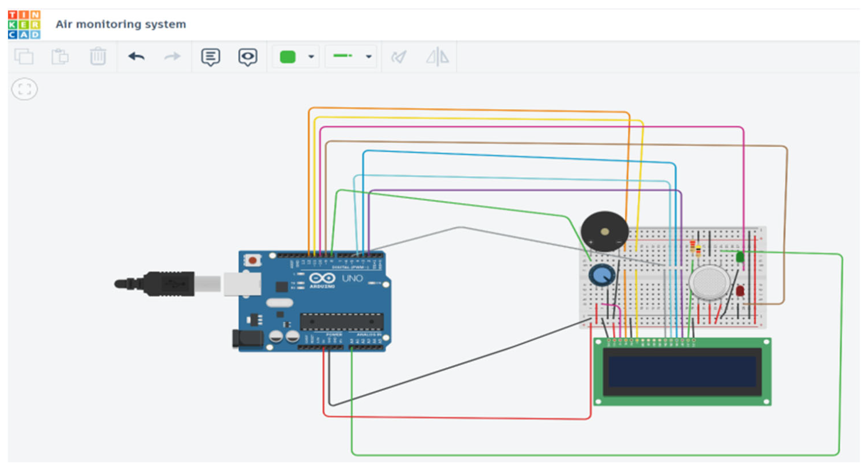Click the Undo arrow
The height and width of the screenshot is (471, 868).
pyautogui.click(x=136, y=56)
